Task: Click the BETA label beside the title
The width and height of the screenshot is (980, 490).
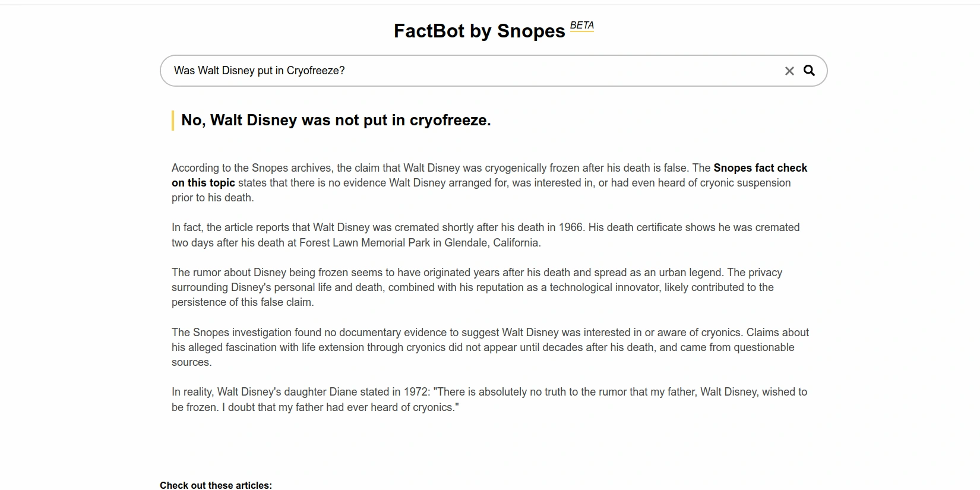Action: click(582, 26)
